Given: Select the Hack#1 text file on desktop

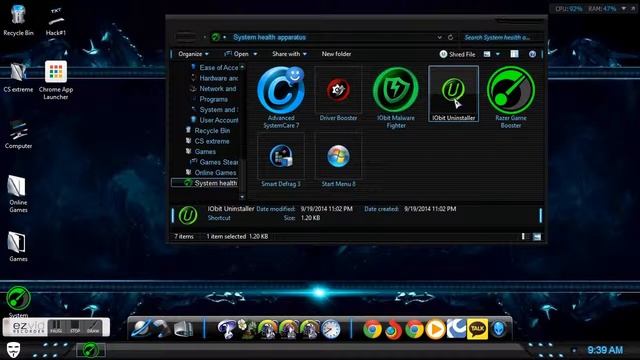Looking at the screenshot, I should pyautogui.click(x=56, y=21).
